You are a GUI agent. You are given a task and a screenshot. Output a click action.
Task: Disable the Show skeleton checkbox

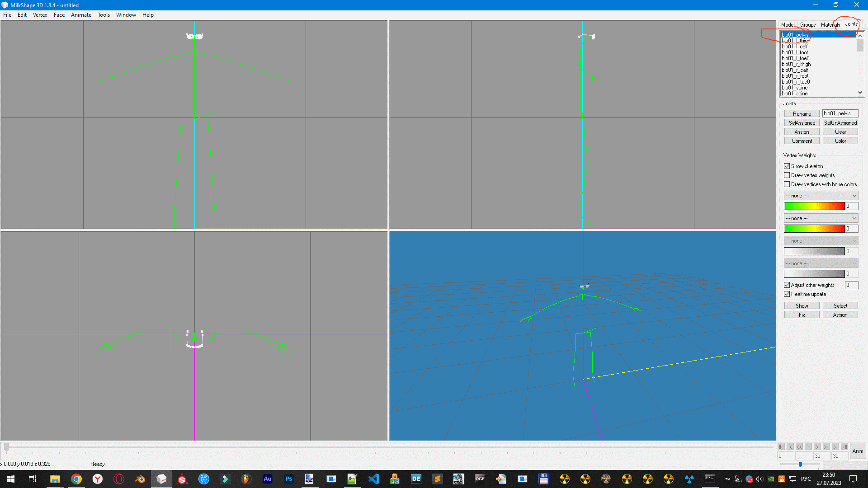coord(787,166)
